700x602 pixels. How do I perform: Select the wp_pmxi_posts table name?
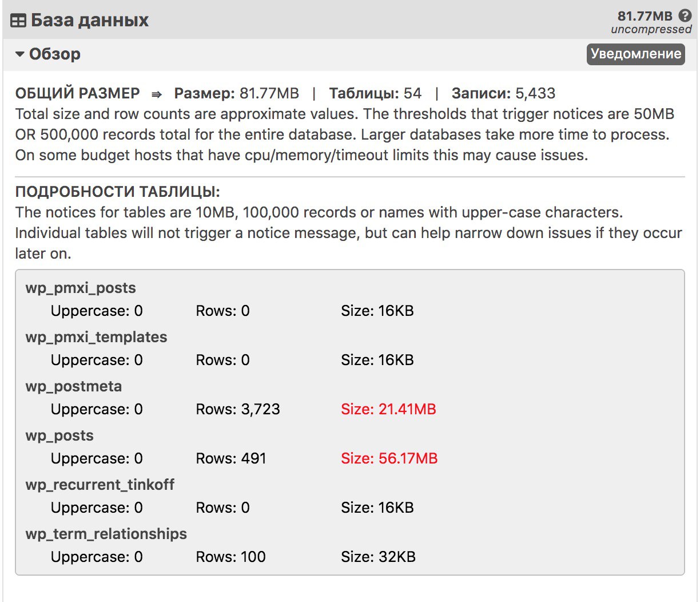coord(81,288)
